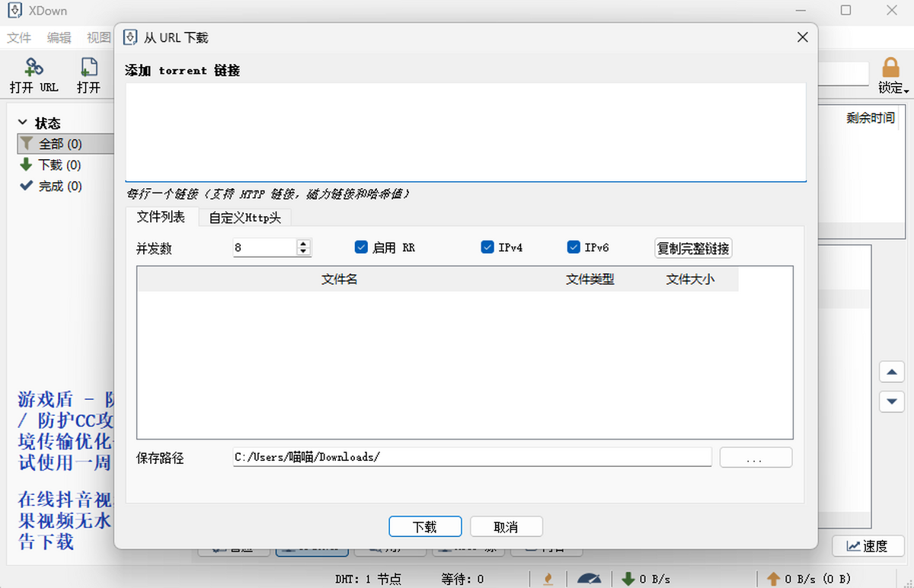
Task: Click the 游戏盾 advertisement link
Action: click(x=66, y=430)
